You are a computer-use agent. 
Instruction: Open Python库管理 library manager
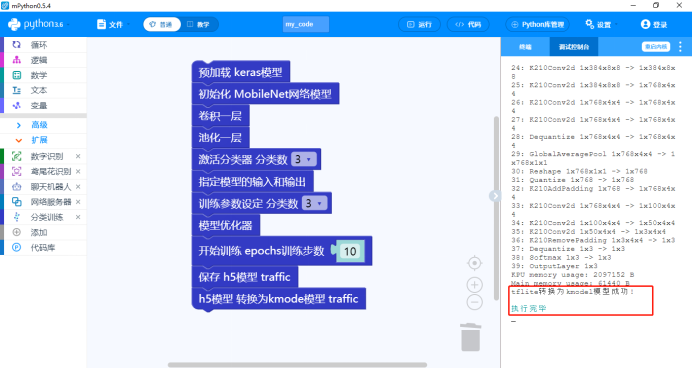(537, 24)
